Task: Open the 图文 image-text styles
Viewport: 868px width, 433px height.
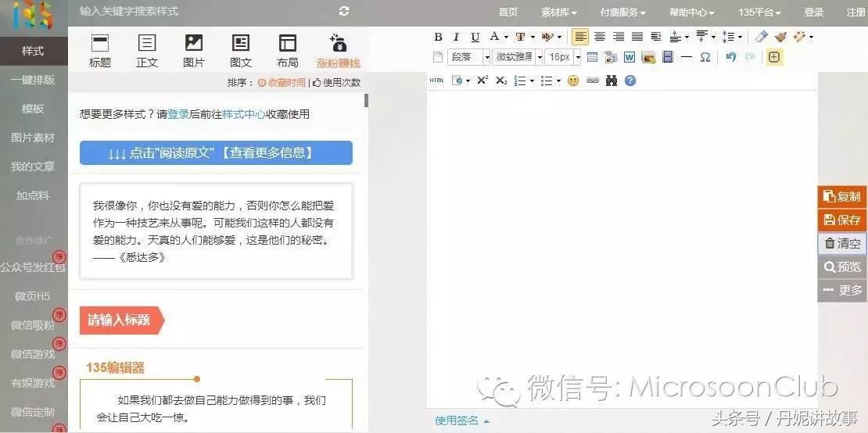Action: (241, 50)
